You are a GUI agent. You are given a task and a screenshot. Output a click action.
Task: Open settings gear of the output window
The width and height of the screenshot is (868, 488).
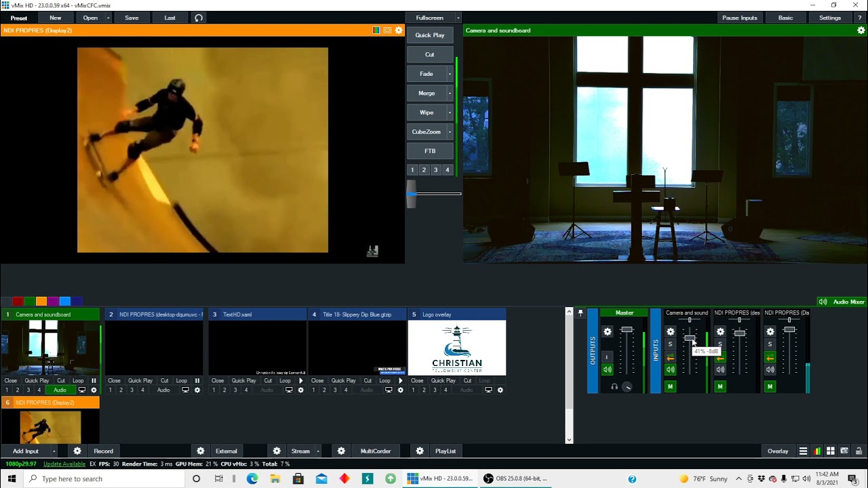pos(861,30)
